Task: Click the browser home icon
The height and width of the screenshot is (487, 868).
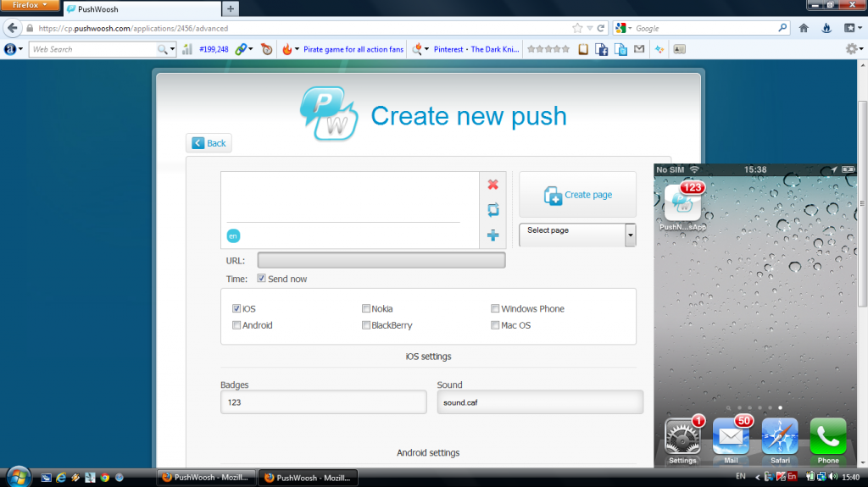Action: pyautogui.click(x=804, y=28)
